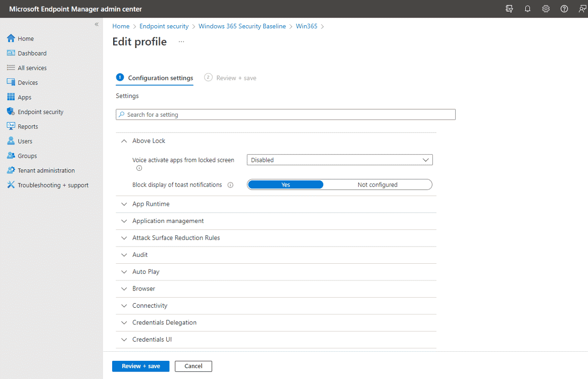The width and height of the screenshot is (588, 379).
Task: Switch to the Review + save step tab
Action: [230, 78]
